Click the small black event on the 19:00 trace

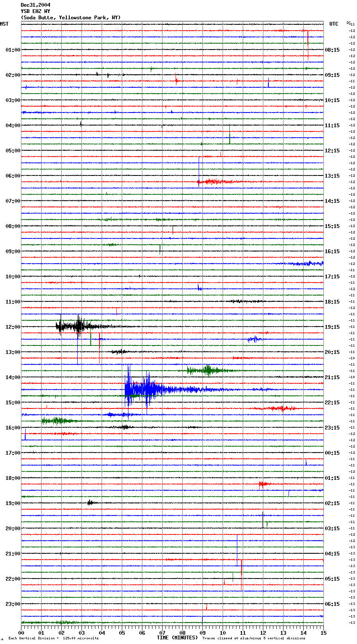point(92,503)
